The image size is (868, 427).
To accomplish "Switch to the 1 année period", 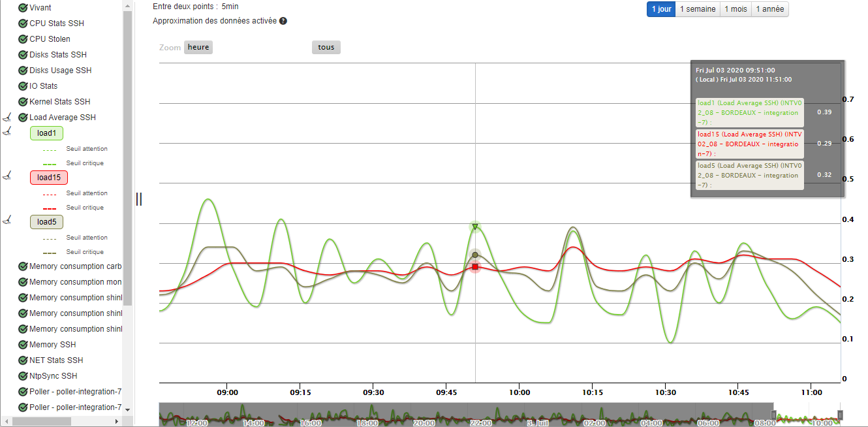I will [770, 9].
